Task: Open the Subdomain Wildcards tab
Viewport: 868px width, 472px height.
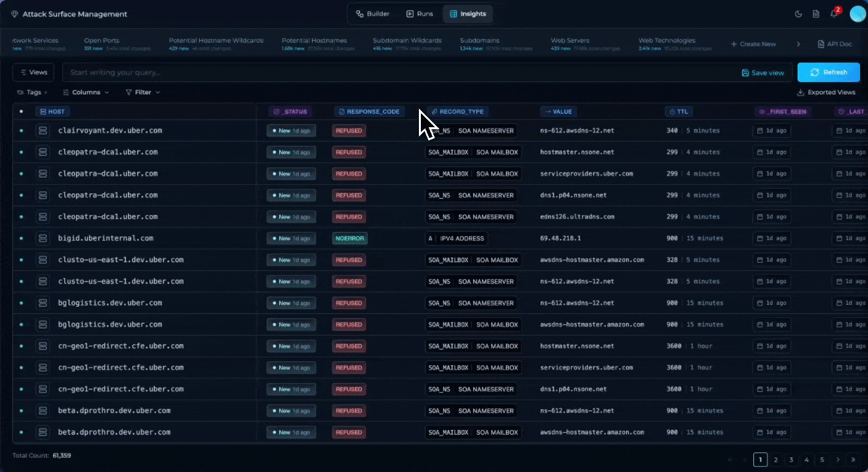Action: pos(407,44)
